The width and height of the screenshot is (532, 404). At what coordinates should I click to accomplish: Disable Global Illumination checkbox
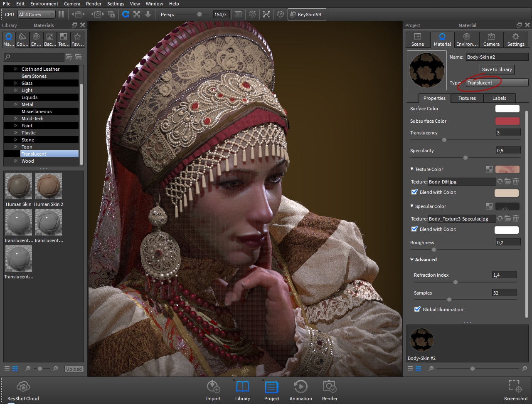coord(417,309)
